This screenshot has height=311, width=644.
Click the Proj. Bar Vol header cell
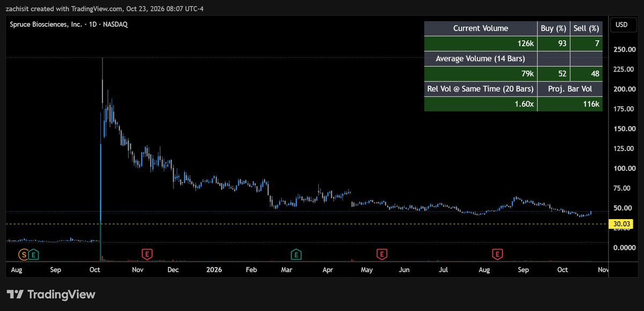tap(570, 89)
